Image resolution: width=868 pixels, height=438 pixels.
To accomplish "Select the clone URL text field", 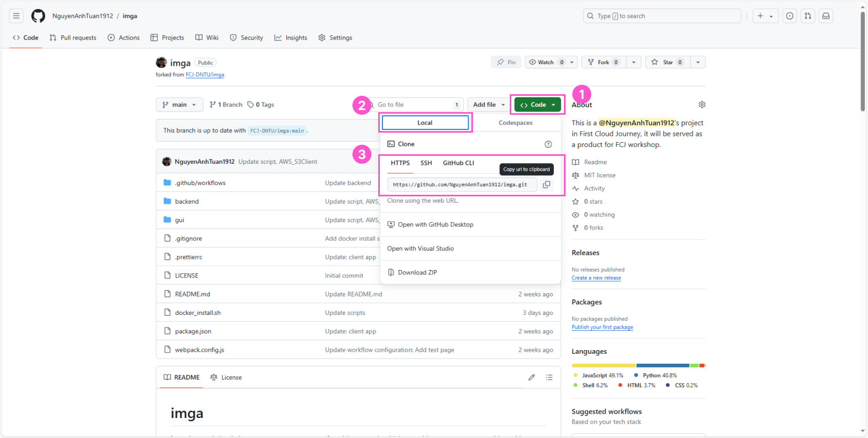I will [462, 185].
